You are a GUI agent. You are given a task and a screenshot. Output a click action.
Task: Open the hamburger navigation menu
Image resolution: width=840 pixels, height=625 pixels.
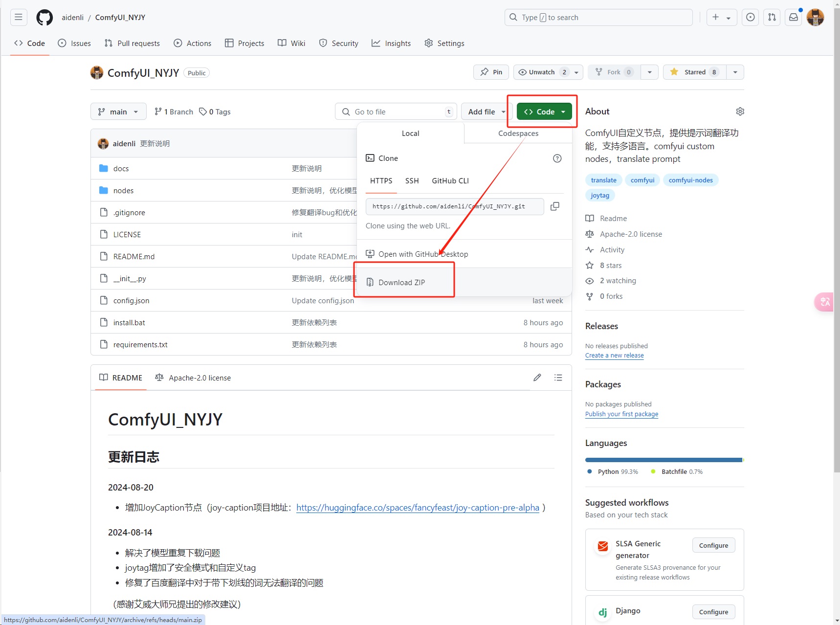(19, 17)
